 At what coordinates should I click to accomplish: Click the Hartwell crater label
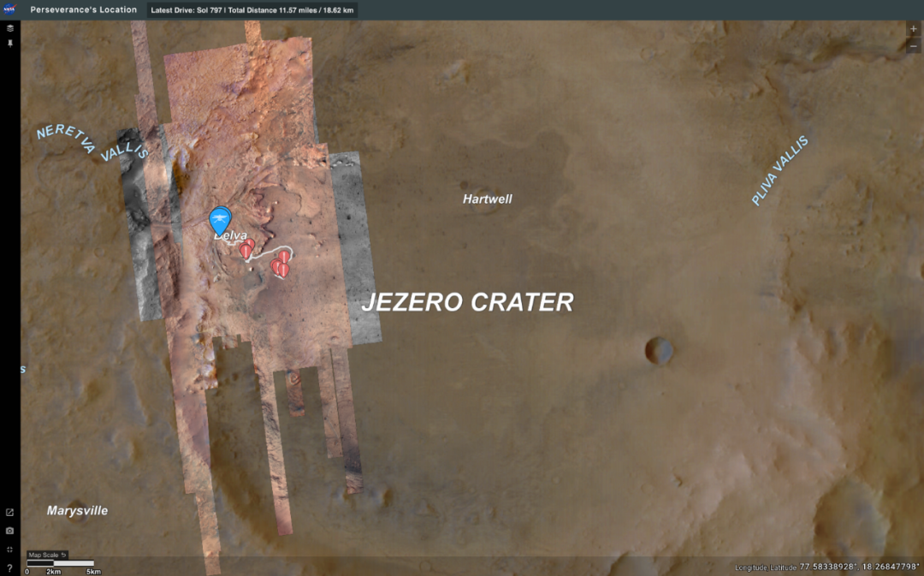click(488, 199)
